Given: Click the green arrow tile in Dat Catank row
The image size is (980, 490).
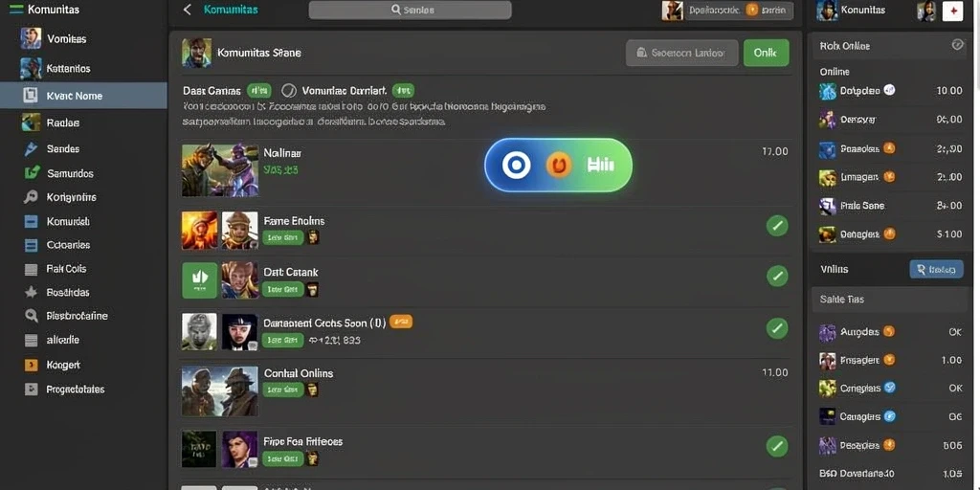Looking at the screenshot, I should [199, 280].
